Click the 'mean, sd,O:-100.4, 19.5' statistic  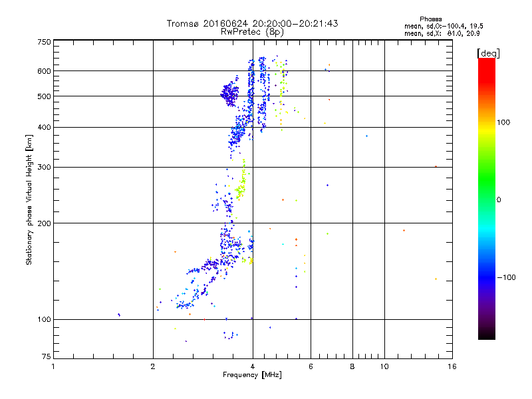(444, 26)
